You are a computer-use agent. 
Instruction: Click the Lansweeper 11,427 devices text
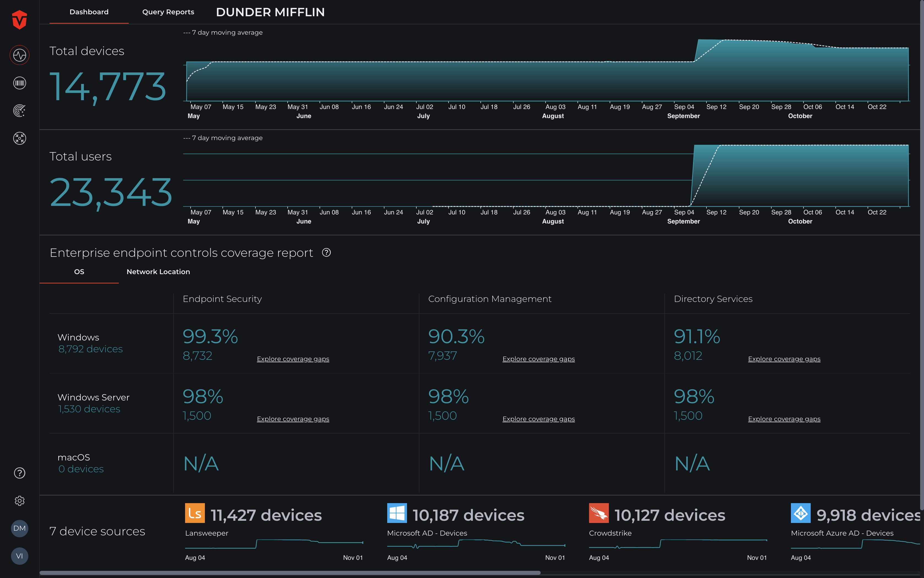[x=266, y=515]
